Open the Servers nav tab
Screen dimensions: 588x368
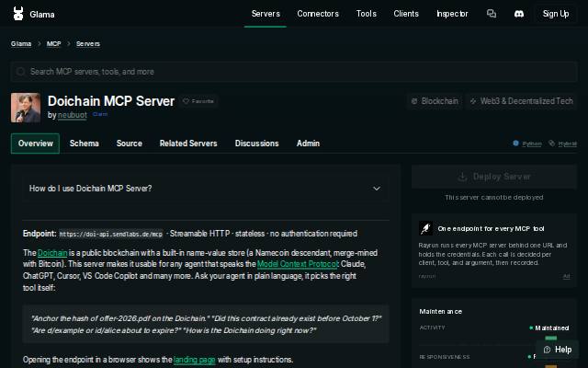tap(266, 14)
